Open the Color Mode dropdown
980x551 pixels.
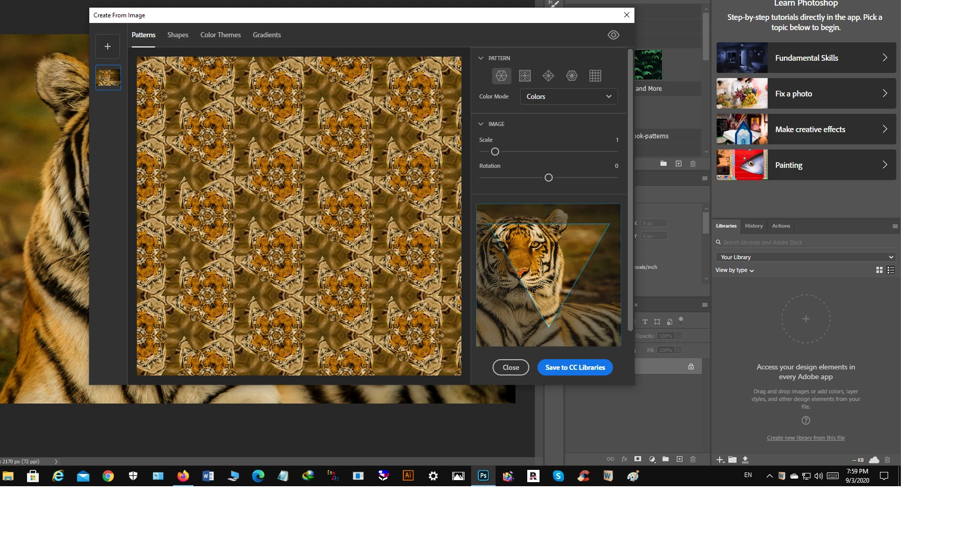569,96
